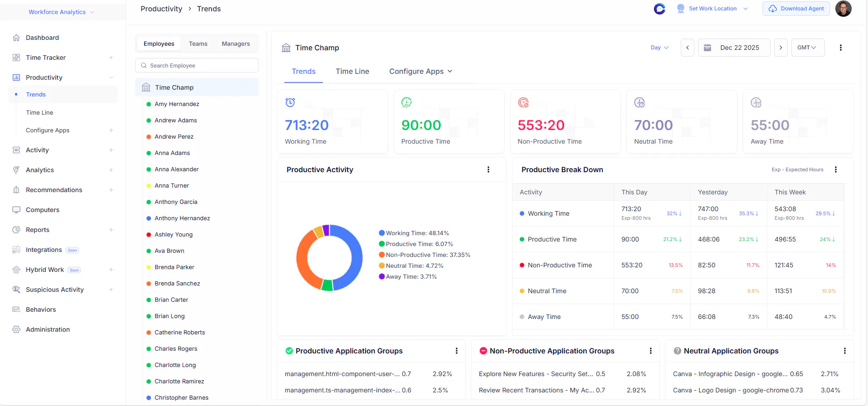The width and height of the screenshot is (868, 406).
Task: Select employee Amy Hernandez
Action: (x=177, y=104)
